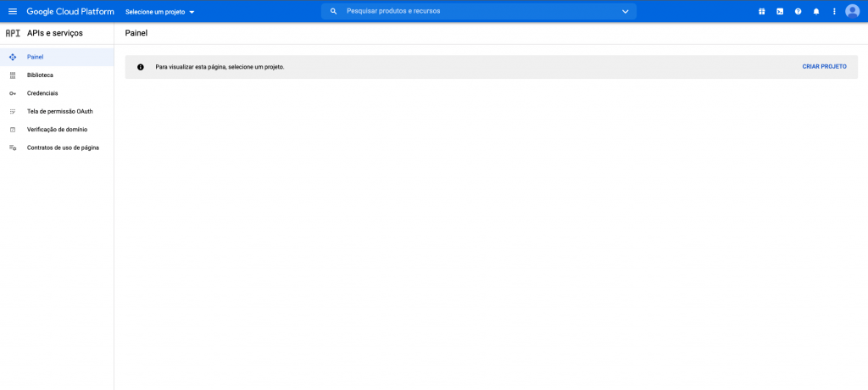This screenshot has height=390, width=868.
Task: Expand the search bar chevron arrow
Action: point(626,11)
